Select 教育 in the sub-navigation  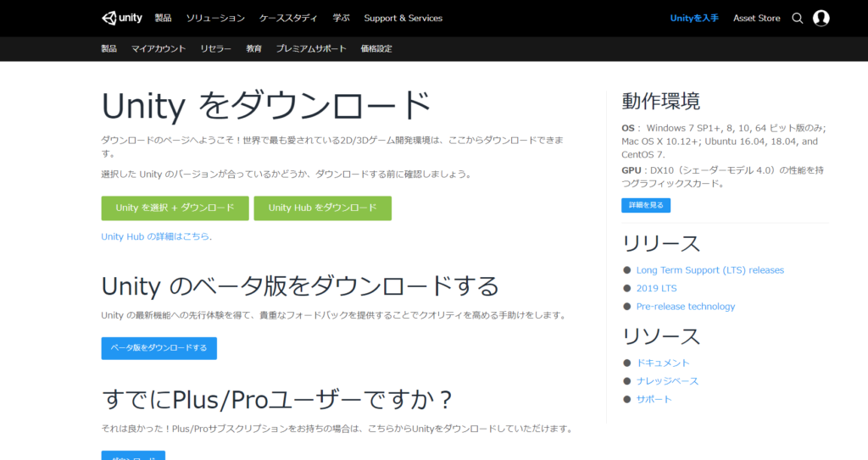tap(254, 49)
